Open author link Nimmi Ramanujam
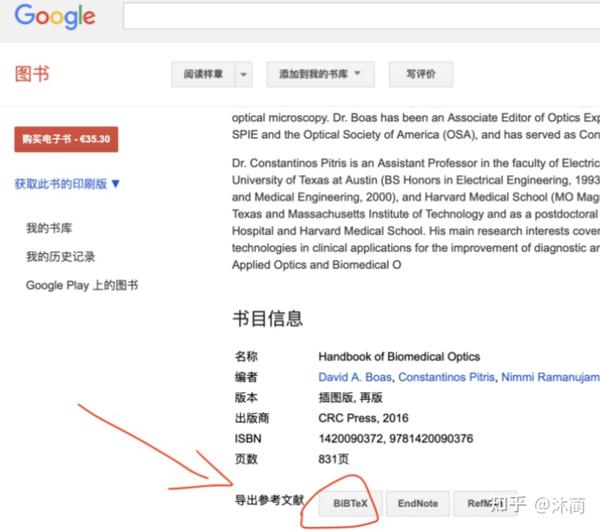The image size is (600, 530). pos(550,377)
